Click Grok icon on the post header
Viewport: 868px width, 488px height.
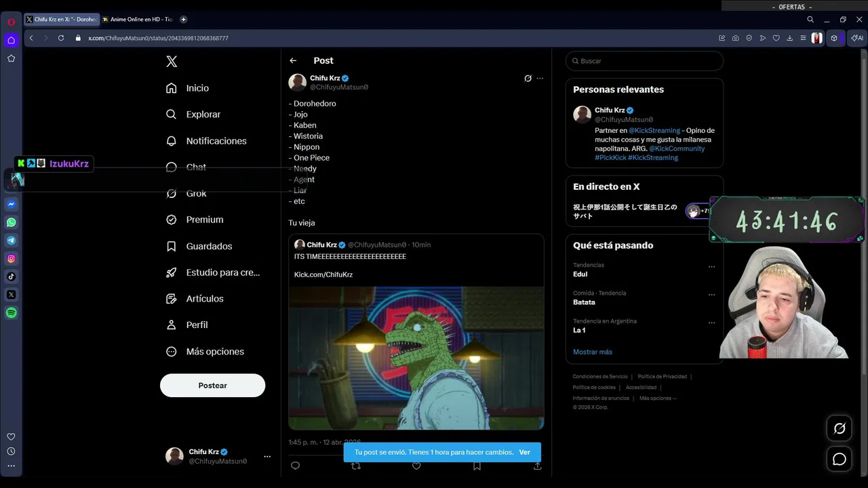click(528, 79)
